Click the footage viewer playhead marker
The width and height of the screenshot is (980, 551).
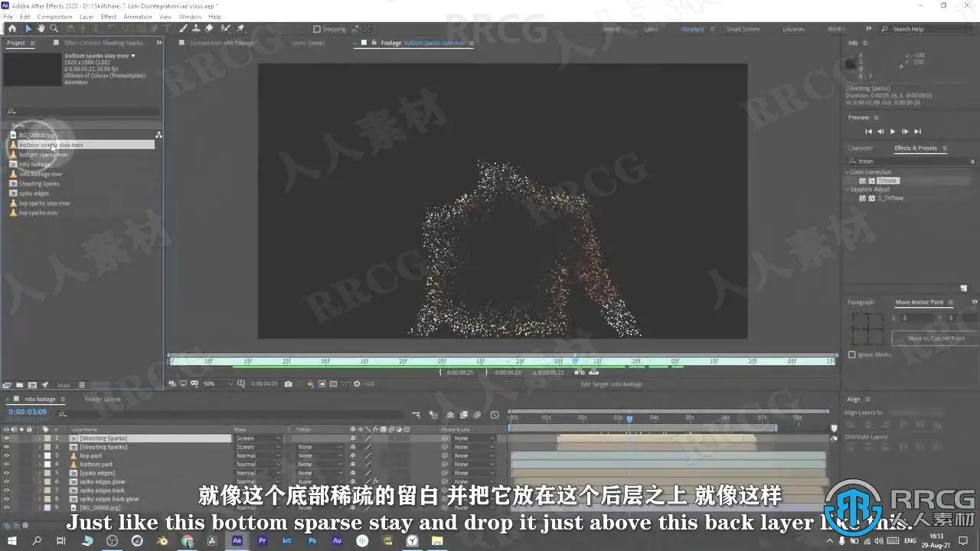point(575,360)
